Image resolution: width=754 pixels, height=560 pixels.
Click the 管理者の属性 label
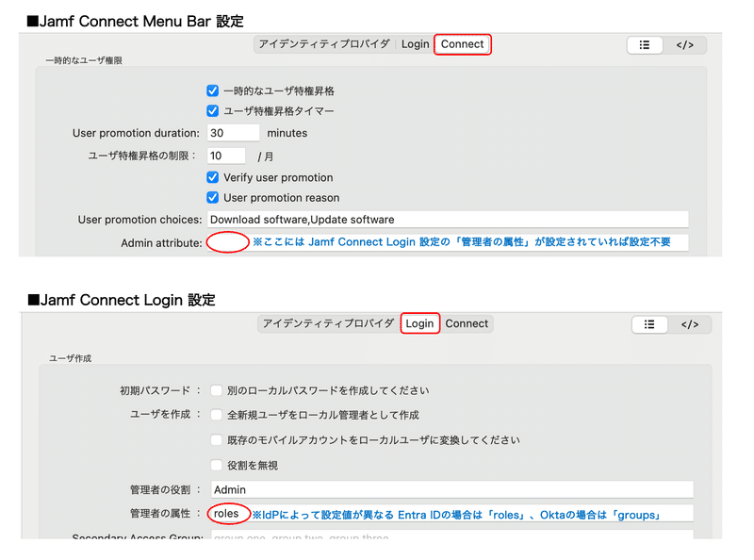coord(166,514)
